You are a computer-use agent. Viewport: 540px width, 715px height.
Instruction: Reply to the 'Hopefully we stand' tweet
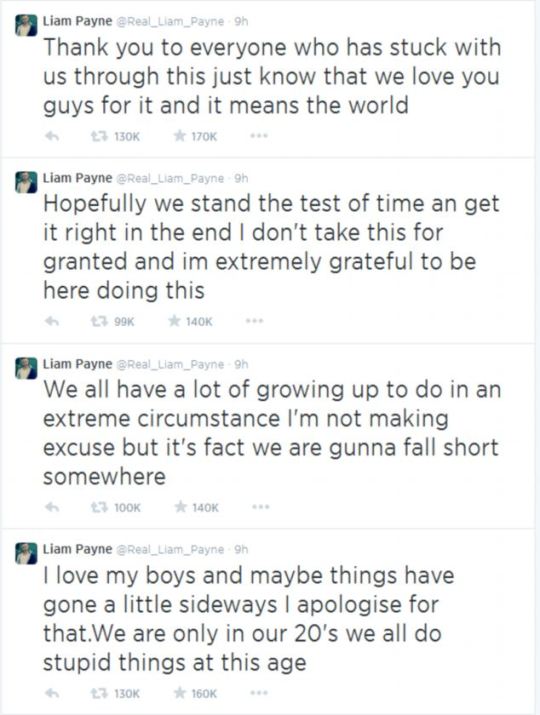[52, 322]
